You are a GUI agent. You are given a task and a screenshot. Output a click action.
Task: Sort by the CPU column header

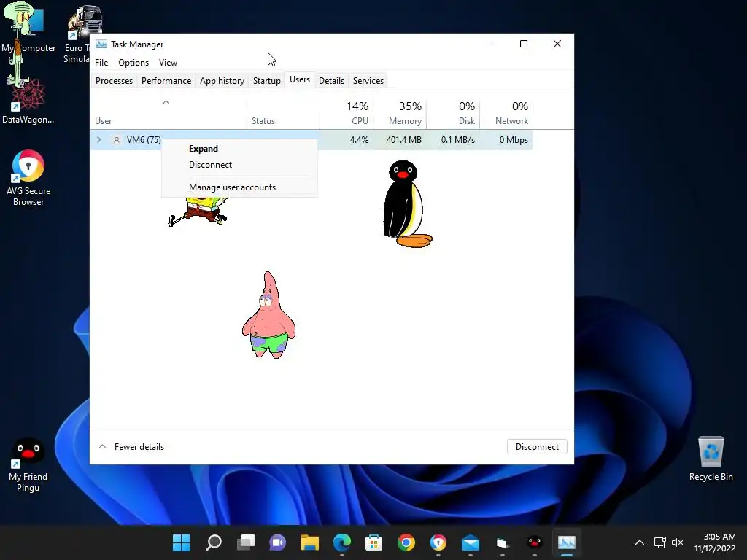click(x=347, y=113)
